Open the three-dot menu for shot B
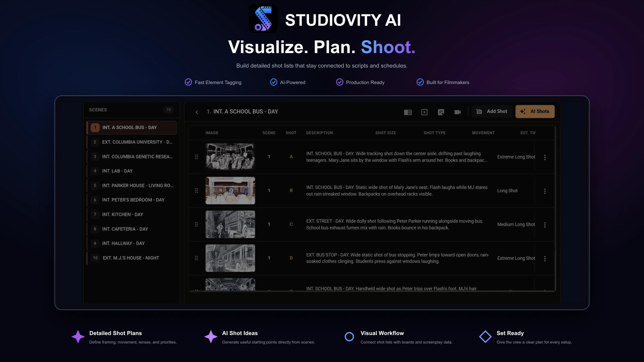Screen dimensions: 644x362 (545, 191)
